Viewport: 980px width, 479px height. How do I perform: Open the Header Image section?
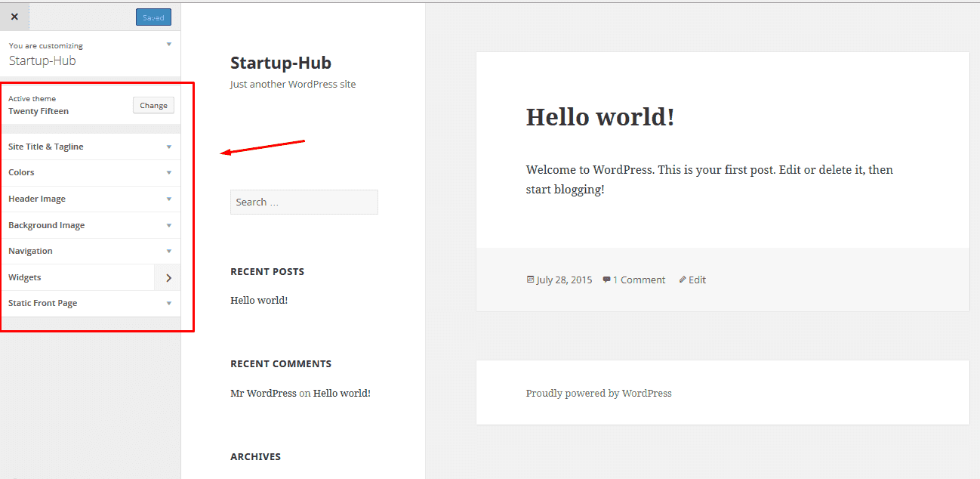point(91,199)
